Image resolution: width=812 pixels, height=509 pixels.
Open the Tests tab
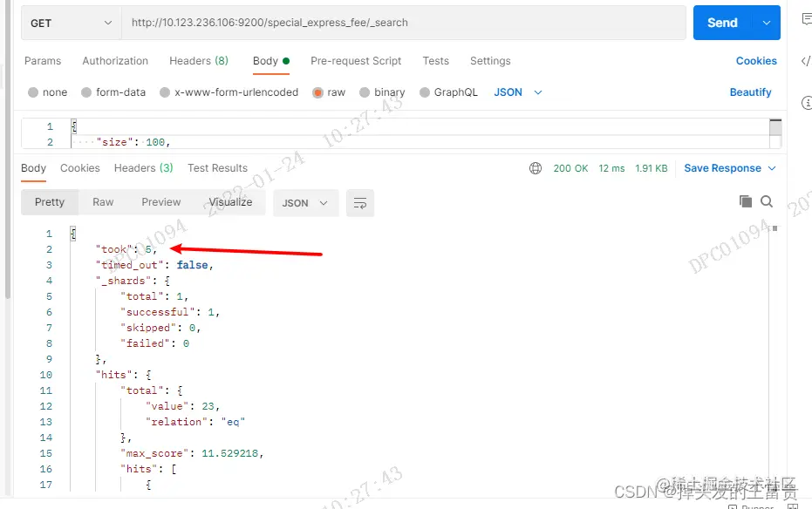(x=435, y=60)
